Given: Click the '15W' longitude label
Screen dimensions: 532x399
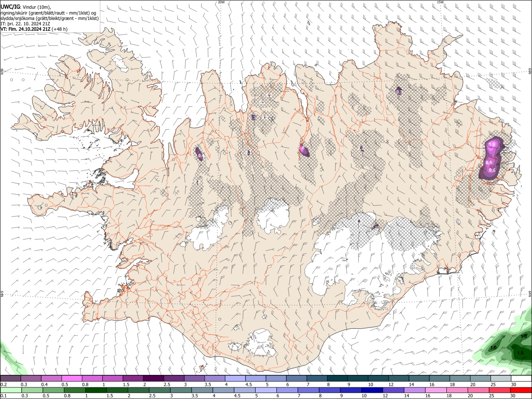Looking at the screenshot, I should click(440, 2).
